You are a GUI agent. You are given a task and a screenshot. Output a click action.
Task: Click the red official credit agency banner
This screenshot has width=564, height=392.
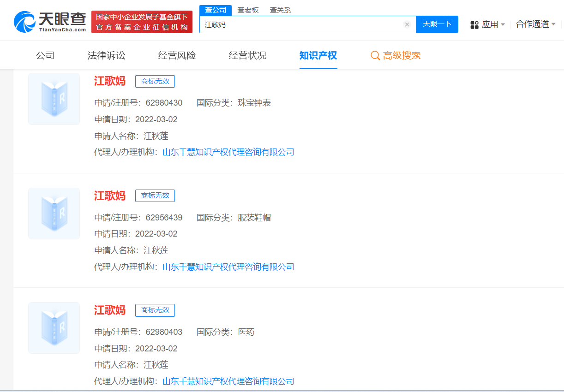coord(142,22)
